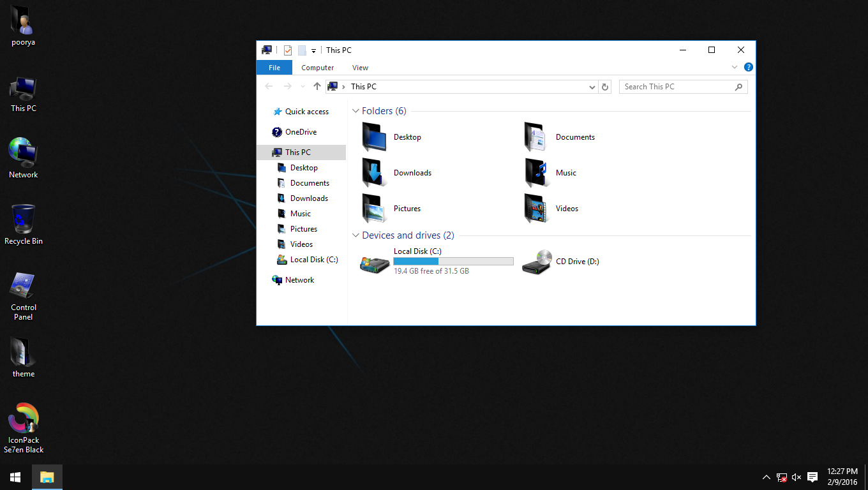Open the View ribbon tab
This screenshot has width=868, height=490.
(x=360, y=67)
